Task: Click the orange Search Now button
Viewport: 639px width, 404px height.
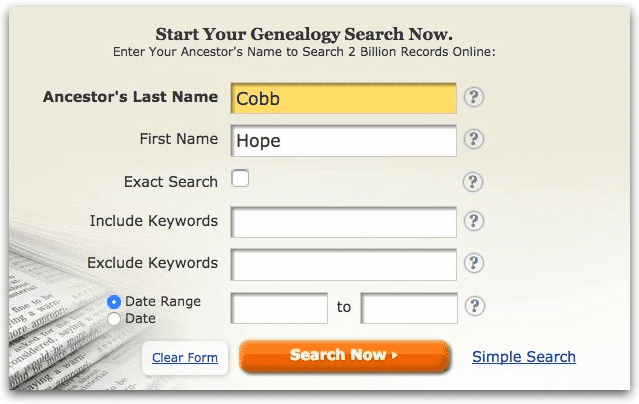Action: [x=345, y=356]
